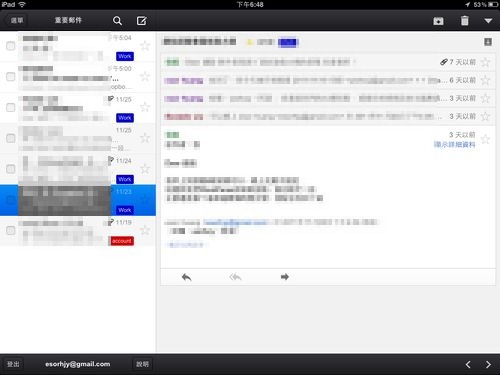The width and height of the screenshot is (500, 375).
Task: Tap the 選單 menu button
Action: (x=17, y=20)
